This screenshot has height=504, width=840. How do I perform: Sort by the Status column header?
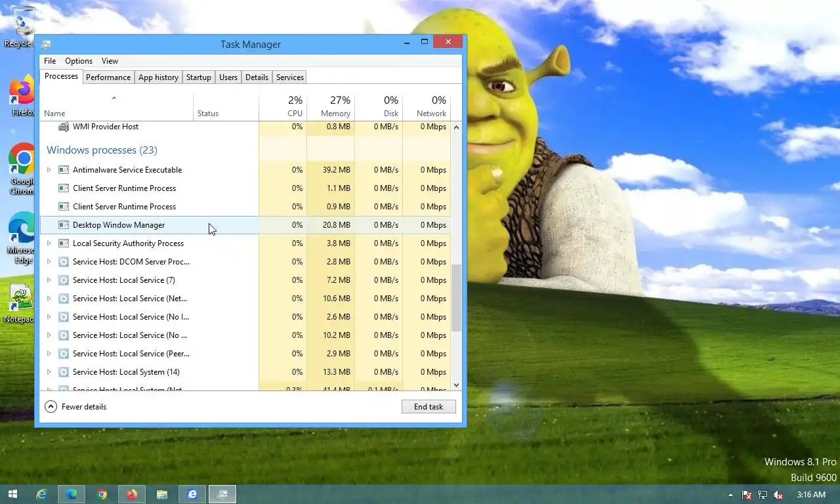[x=226, y=107]
